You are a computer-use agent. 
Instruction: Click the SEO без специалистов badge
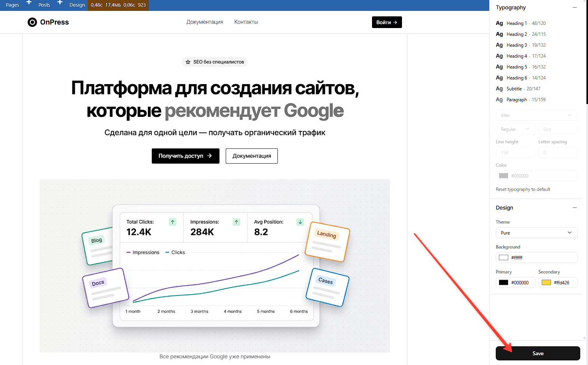point(215,62)
